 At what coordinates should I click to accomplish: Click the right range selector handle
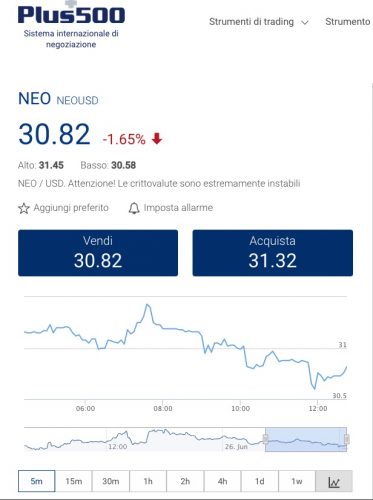click(x=347, y=439)
